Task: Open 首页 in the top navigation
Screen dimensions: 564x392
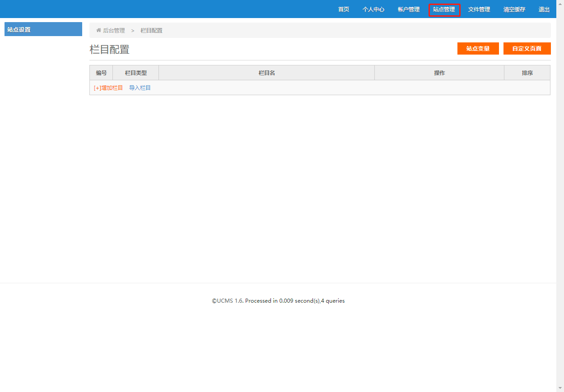Action: pyautogui.click(x=344, y=9)
